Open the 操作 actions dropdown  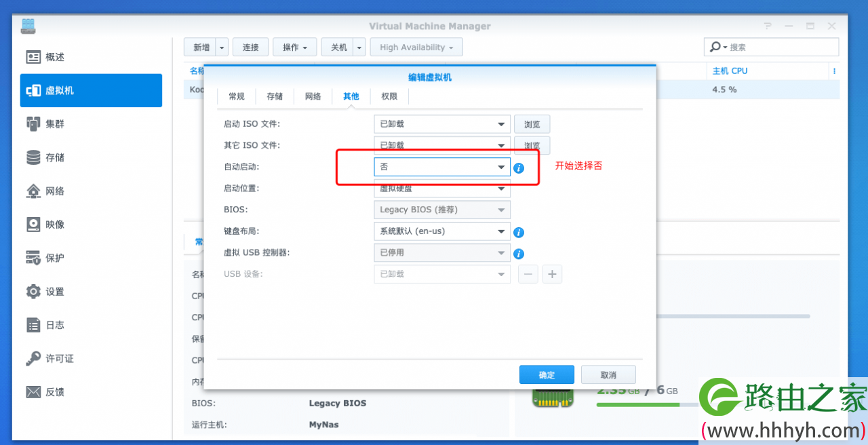[295, 47]
